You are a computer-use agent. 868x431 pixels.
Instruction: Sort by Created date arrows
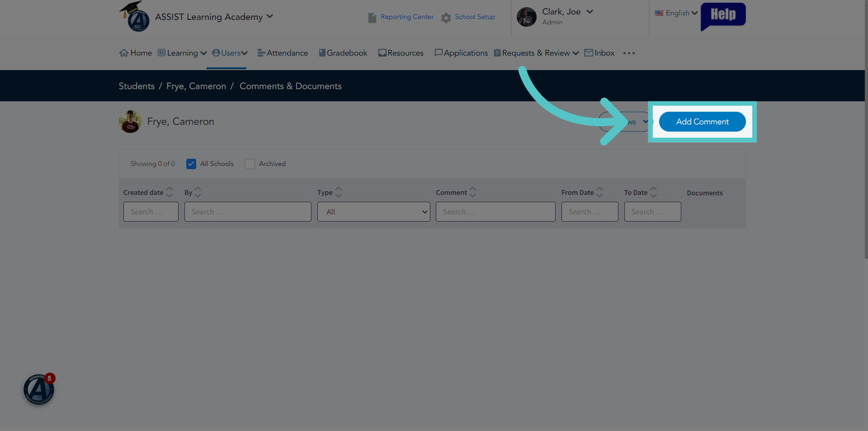pos(170,192)
